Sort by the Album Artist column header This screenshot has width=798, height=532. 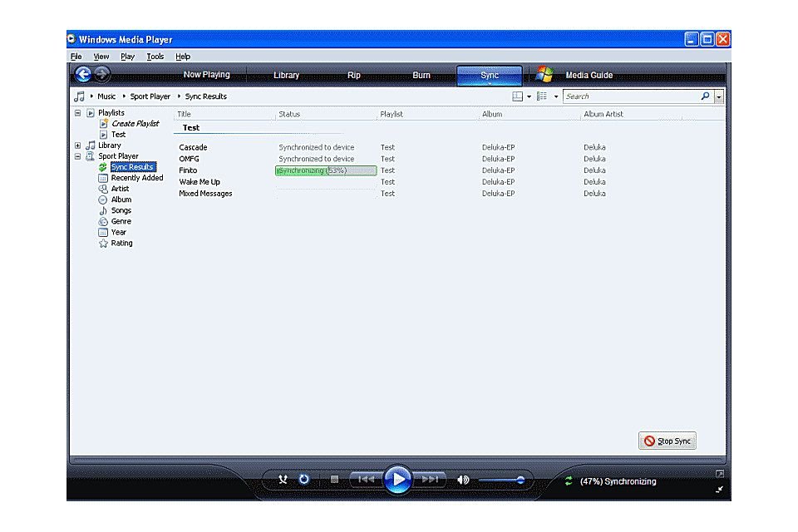(x=603, y=114)
